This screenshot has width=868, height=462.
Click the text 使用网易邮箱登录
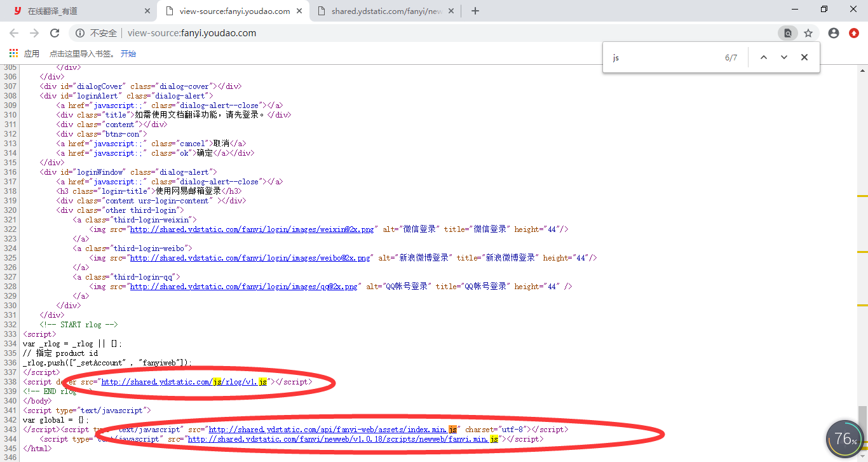coord(188,191)
